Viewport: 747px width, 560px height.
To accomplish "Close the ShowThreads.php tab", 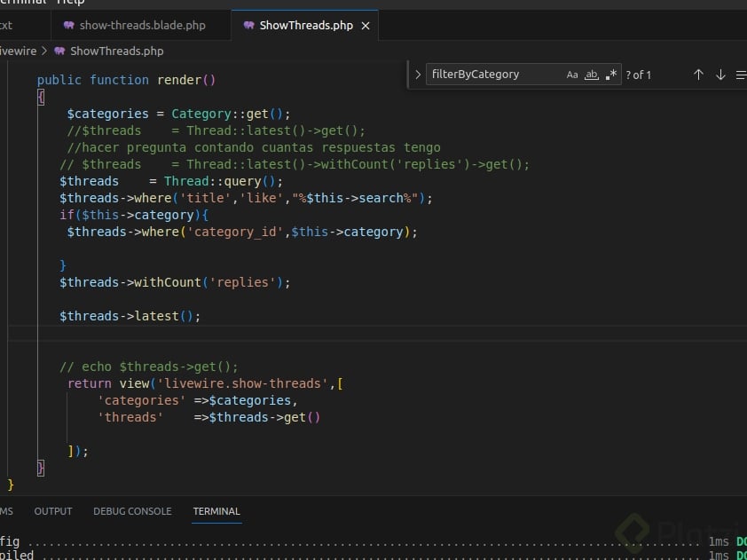I will point(365,26).
